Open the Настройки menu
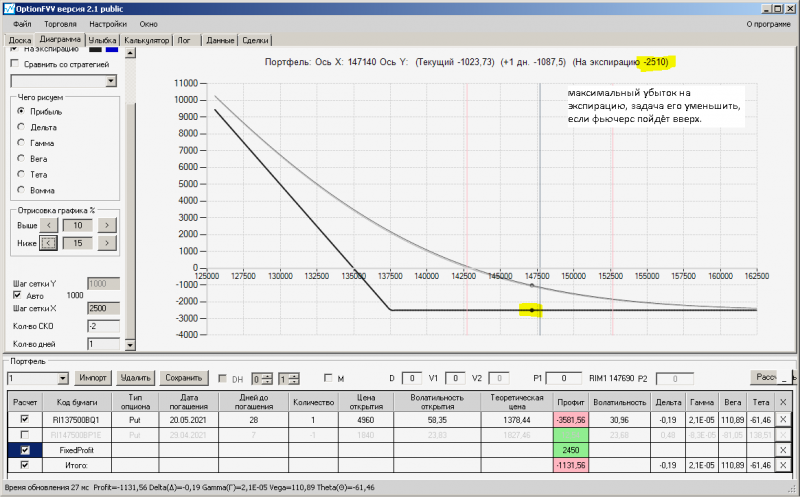Image resolution: width=800 pixels, height=497 pixels. coord(108,24)
